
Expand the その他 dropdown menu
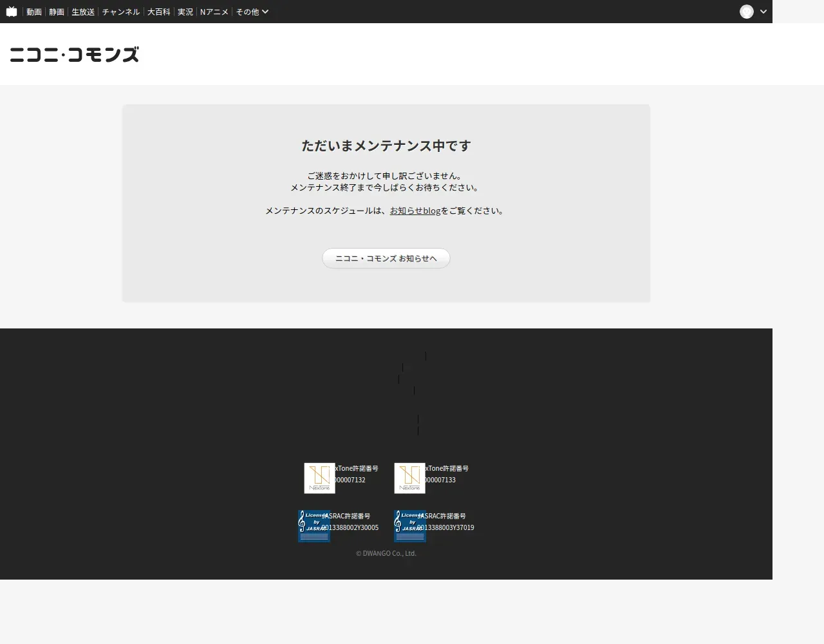252,12
